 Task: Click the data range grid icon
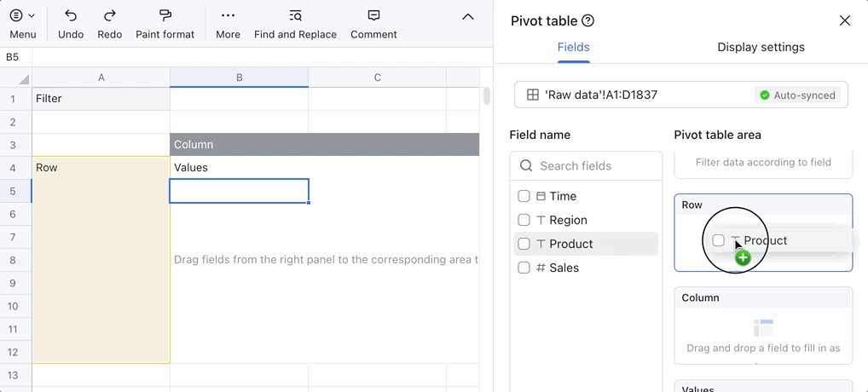tap(532, 95)
